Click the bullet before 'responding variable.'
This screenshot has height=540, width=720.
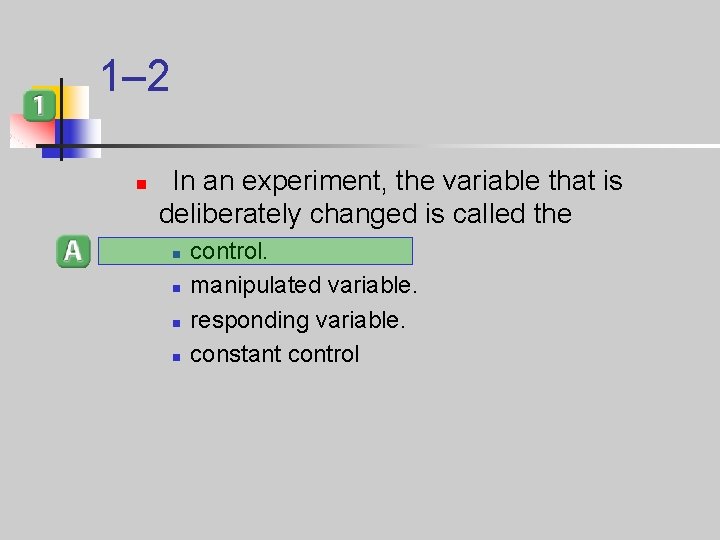[176, 323]
